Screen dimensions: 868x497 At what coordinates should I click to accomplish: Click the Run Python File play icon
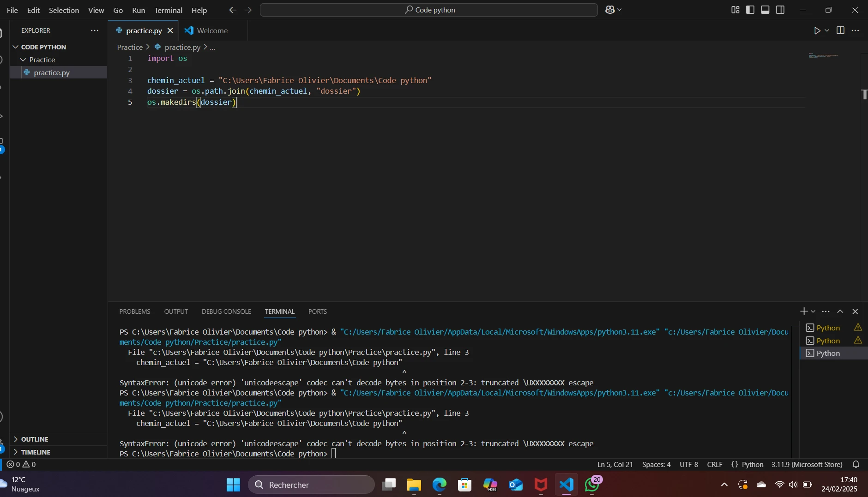coord(817,30)
